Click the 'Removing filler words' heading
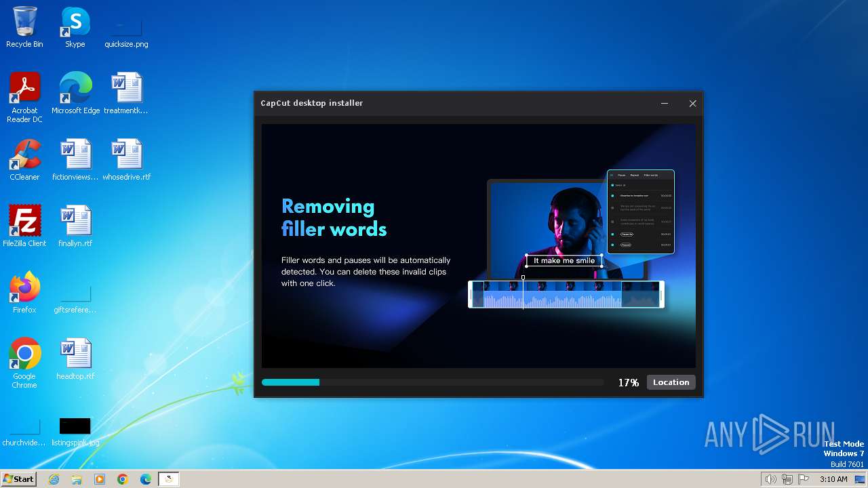Image resolution: width=868 pixels, height=488 pixels. (334, 218)
